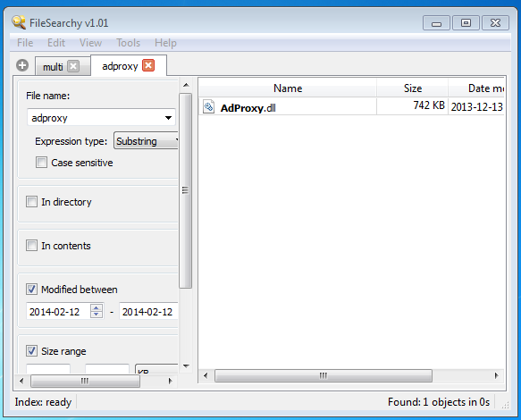
Task: Click the AdProxy.dll file icon
Action: [208, 107]
